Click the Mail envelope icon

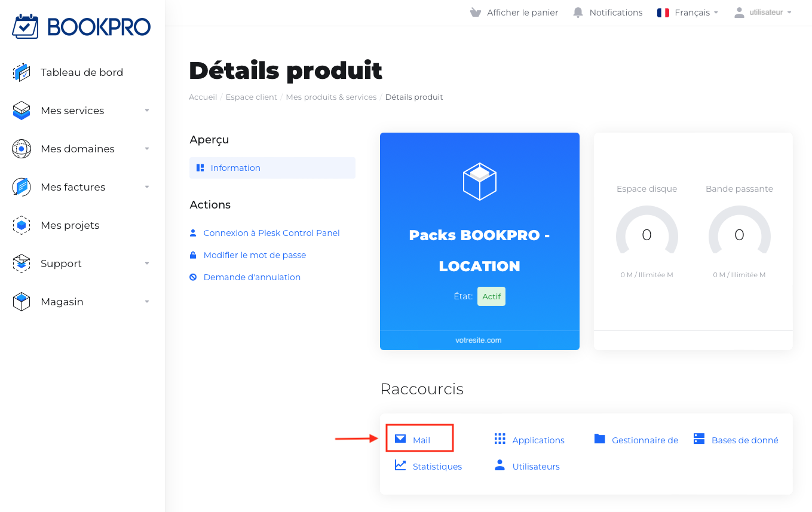tap(400, 439)
